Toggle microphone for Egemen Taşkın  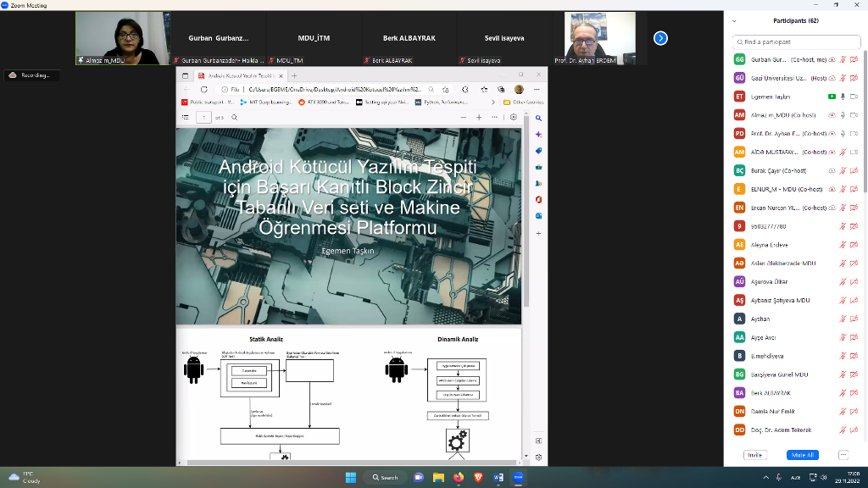tap(843, 97)
